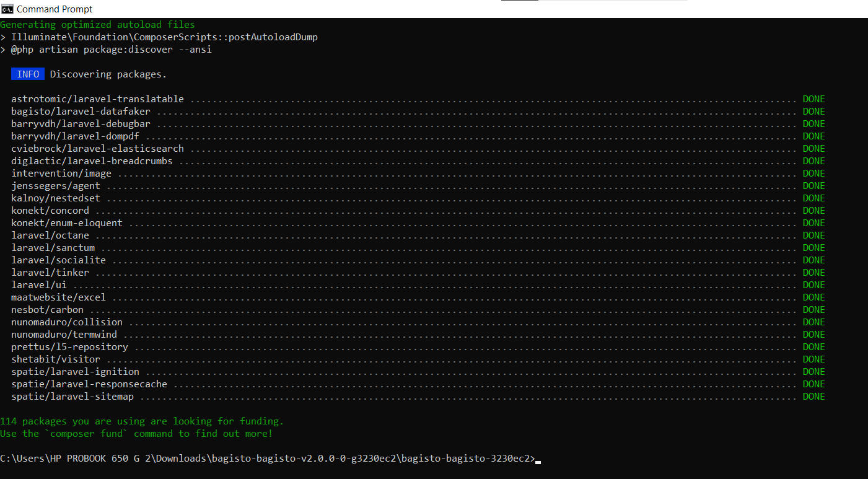Click DONE status for maatwebsite/excel
The image size is (868, 479).
814,297
